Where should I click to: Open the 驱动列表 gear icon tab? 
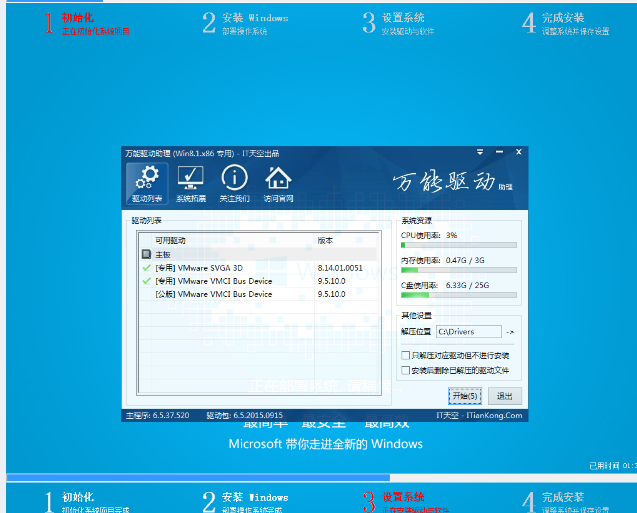click(x=147, y=184)
